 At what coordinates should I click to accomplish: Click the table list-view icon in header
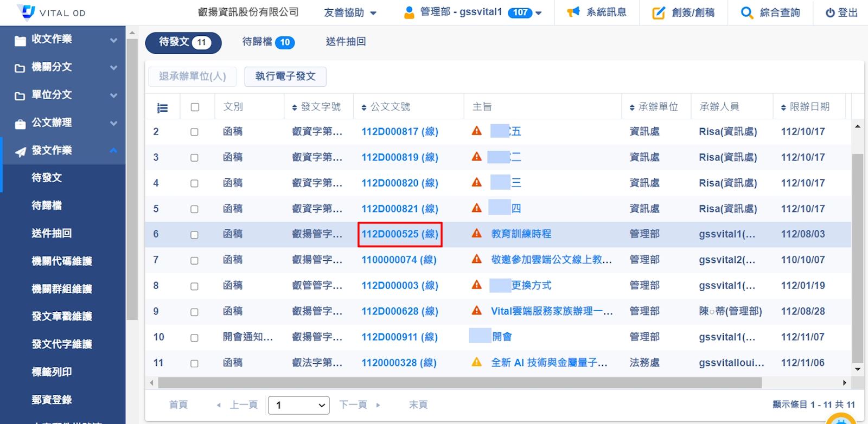point(162,107)
